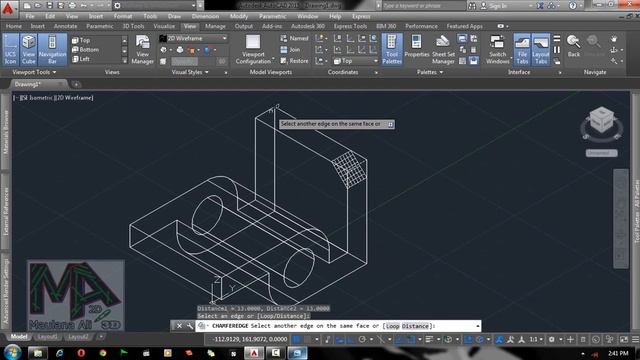Screen dimensions: 640x360
Task: Switch to the Layout2 tab
Action: tap(78, 337)
